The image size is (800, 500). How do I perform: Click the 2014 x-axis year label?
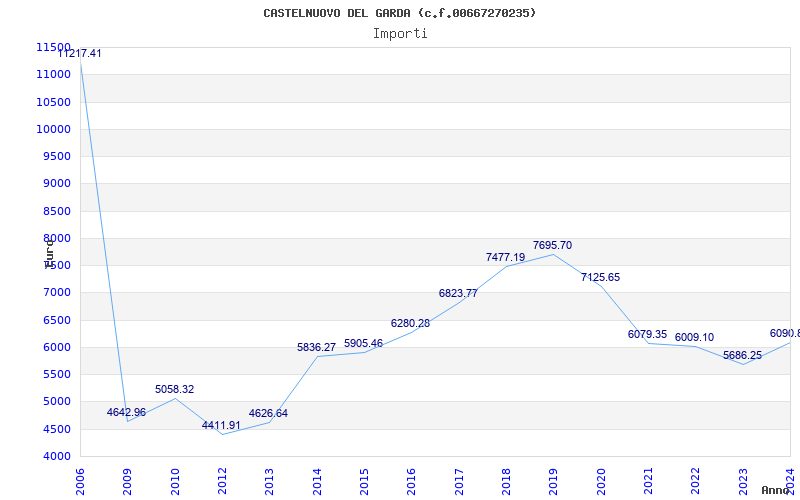tap(317, 482)
